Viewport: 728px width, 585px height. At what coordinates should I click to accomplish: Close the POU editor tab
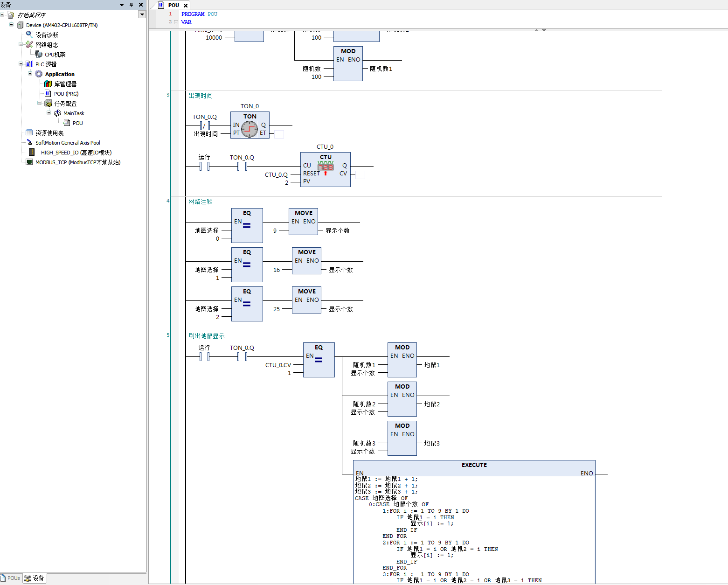186,6
